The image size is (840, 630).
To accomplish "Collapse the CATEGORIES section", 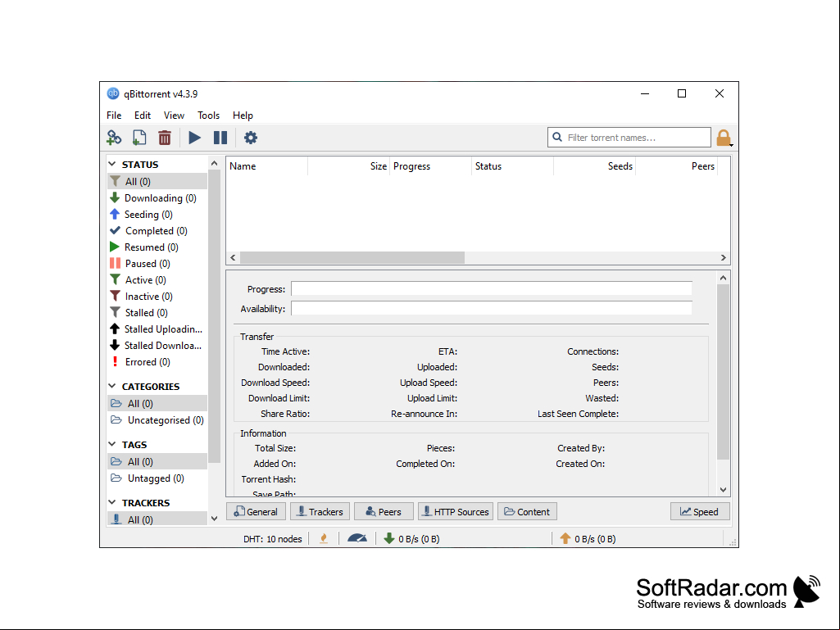I will pyautogui.click(x=112, y=386).
